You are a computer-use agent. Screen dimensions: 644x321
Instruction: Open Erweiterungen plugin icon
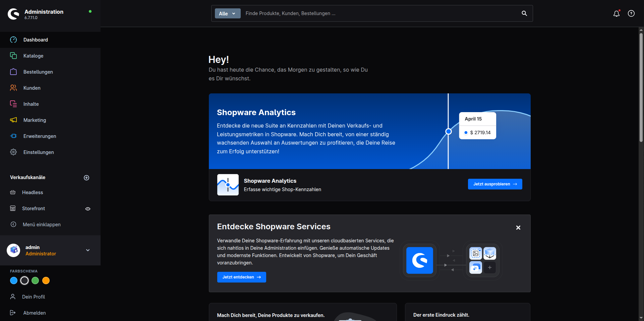pyautogui.click(x=13, y=136)
